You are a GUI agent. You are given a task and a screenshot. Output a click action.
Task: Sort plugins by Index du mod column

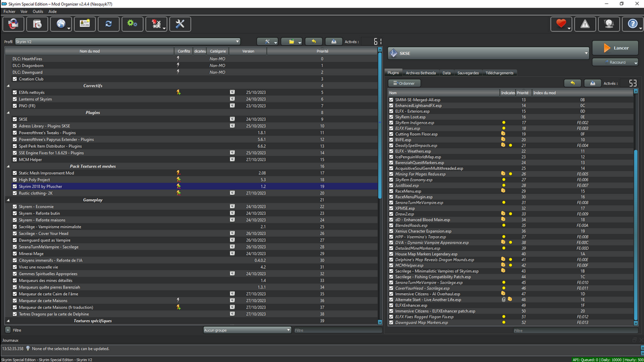coord(582,93)
